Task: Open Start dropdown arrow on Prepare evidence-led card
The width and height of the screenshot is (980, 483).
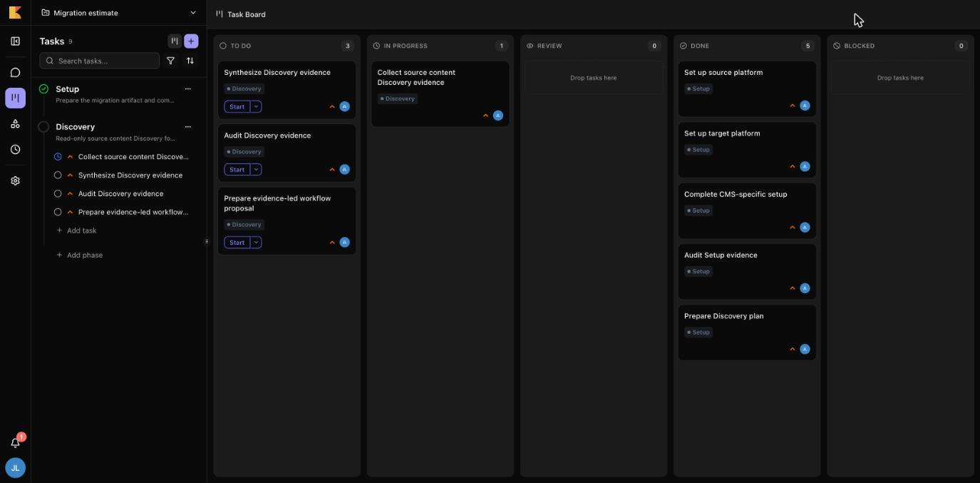Action: 256,243
